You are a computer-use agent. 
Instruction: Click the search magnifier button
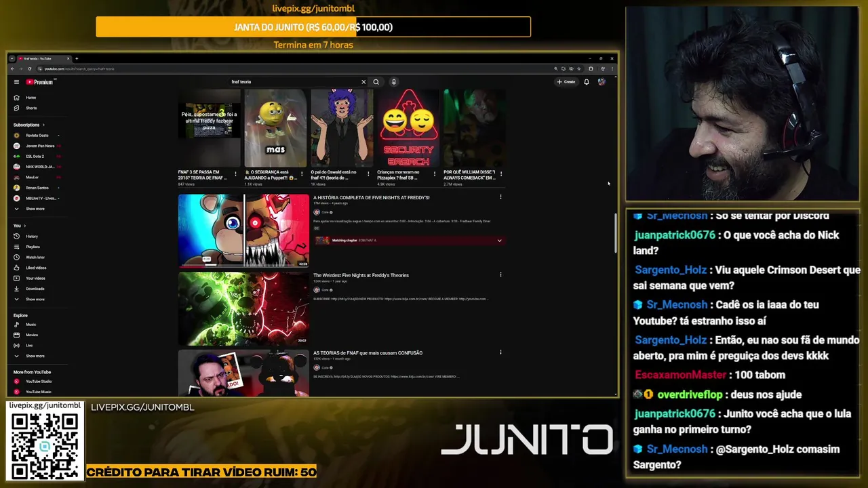(x=376, y=82)
